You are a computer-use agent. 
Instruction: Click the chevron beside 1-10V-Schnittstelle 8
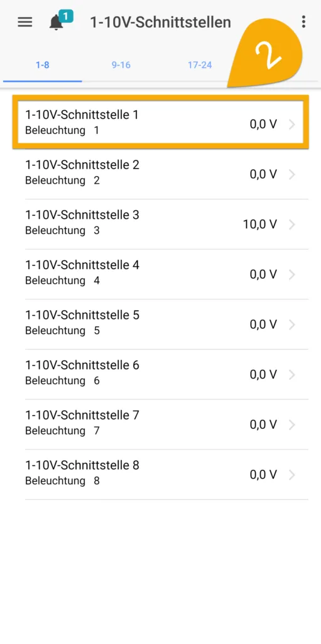292,475
